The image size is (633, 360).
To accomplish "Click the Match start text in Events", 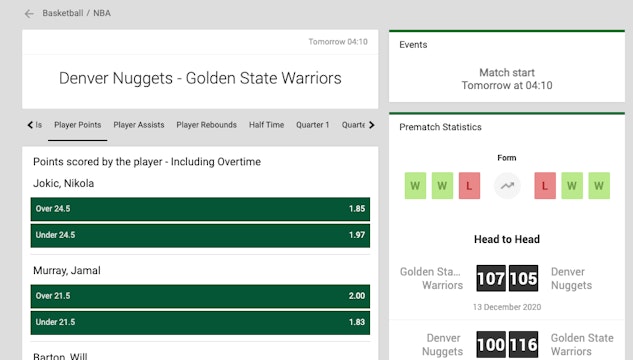I will 507,73.
